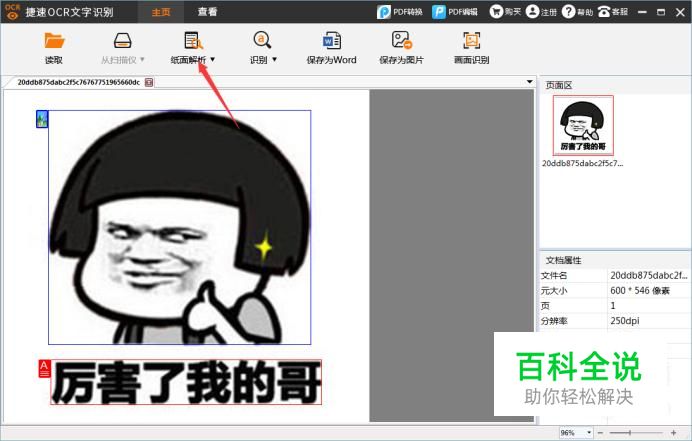The image size is (692, 441).
Task: Open PDF转换 tool
Action: (x=399, y=12)
